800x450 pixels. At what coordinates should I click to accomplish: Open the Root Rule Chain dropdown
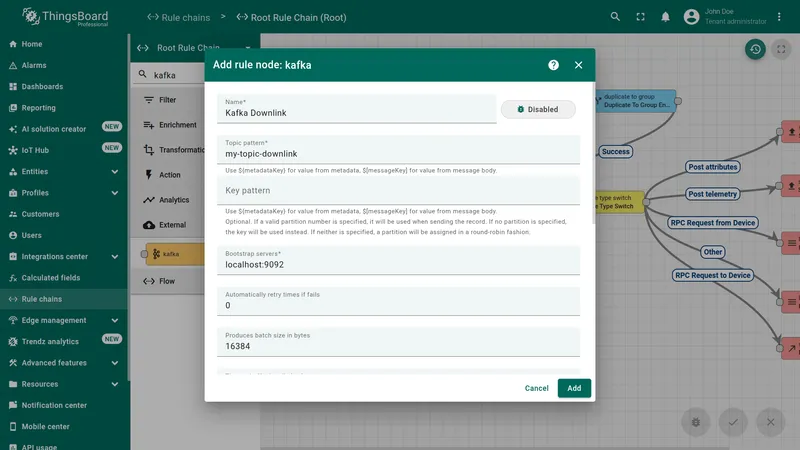click(x=194, y=48)
